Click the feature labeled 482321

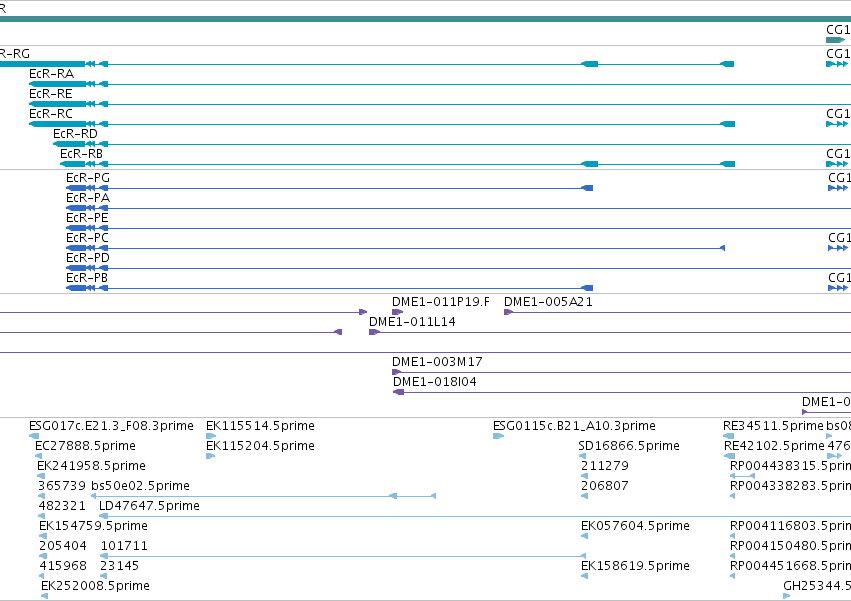(x=62, y=506)
